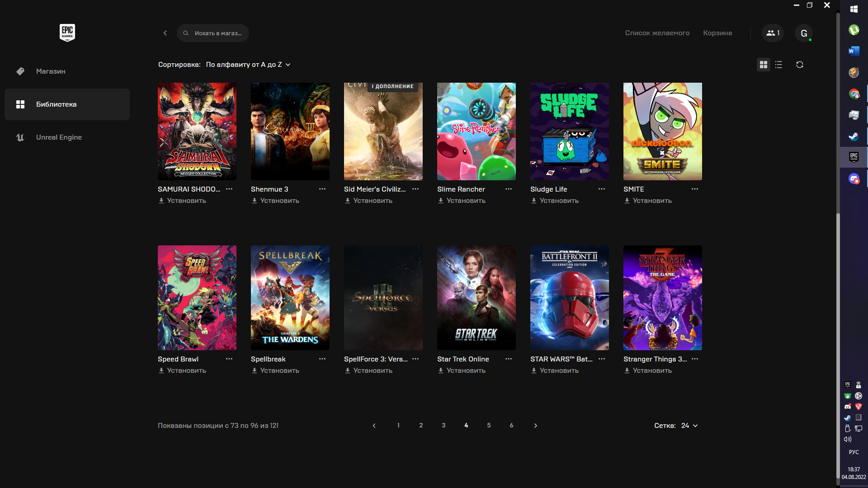Install Sludge Life via Установить
868x488 pixels.
[x=555, y=201]
